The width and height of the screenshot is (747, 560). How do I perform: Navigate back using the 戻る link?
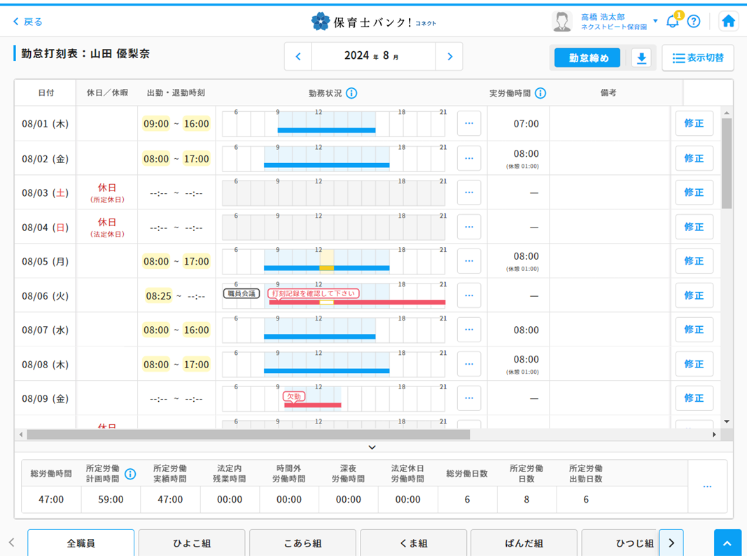29,22
